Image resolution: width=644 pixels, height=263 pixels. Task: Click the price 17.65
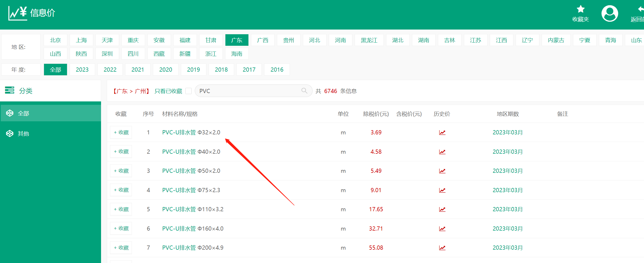pos(376,209)
